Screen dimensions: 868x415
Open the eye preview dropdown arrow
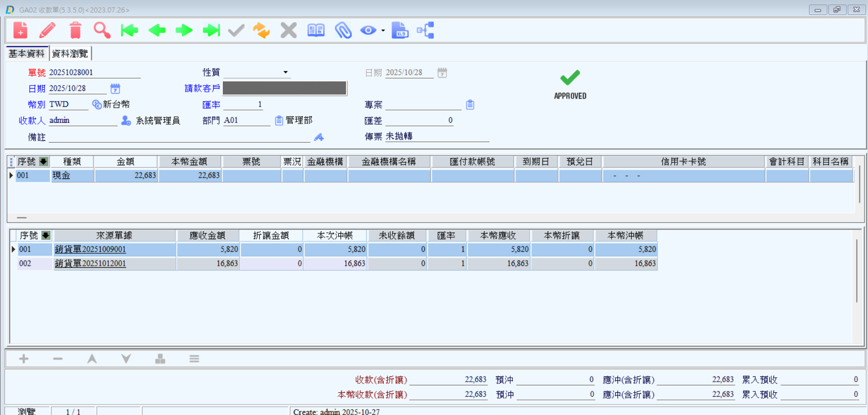[x=383, y=31]
